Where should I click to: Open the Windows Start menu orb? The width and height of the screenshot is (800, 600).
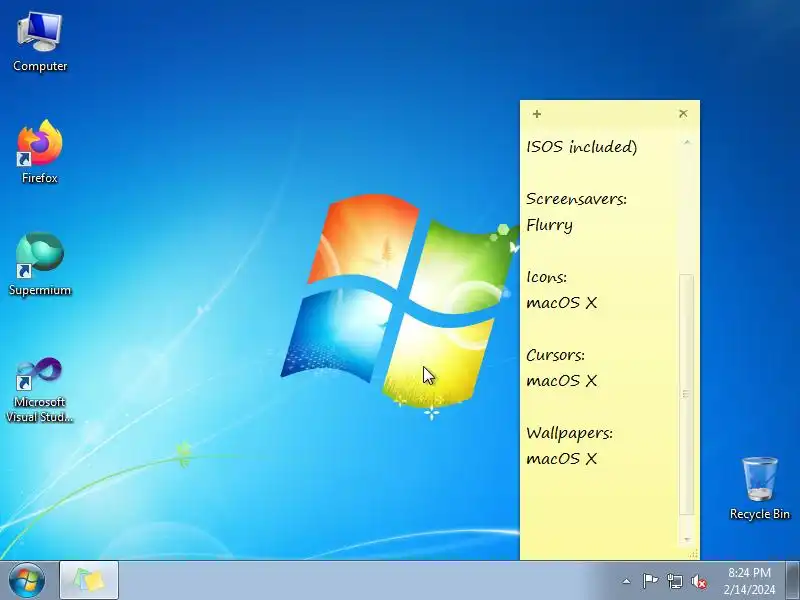click(x=27, y=581)
